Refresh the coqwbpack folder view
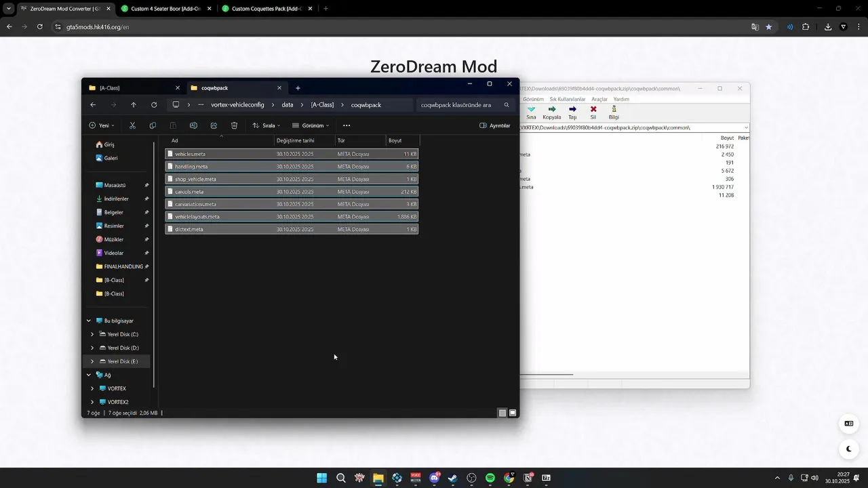Viewport: 868px width, 488px height. click(154, 105)
